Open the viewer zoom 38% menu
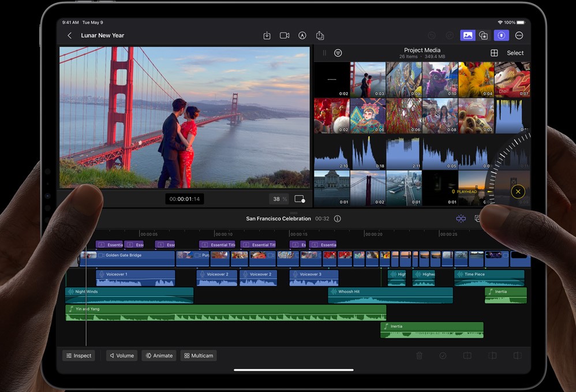The width and height of the screenshot is (576, 392). pos(280,199)
